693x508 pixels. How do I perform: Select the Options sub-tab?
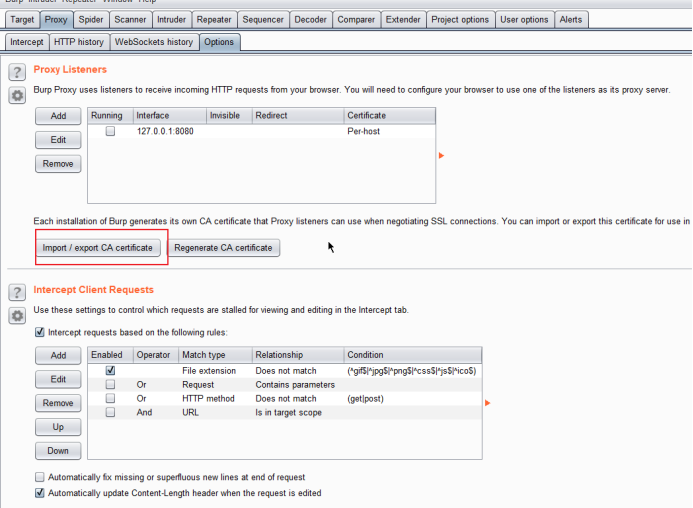tap(219, 42)
